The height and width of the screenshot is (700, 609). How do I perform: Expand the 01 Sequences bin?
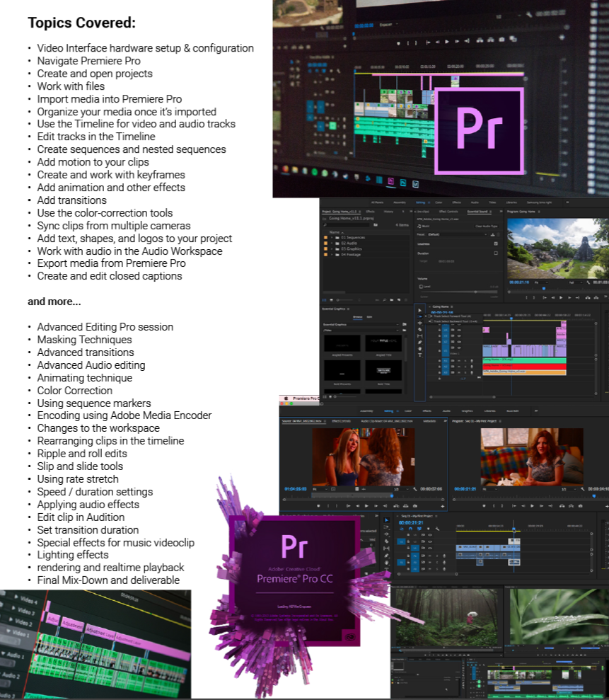coord(332,238)
